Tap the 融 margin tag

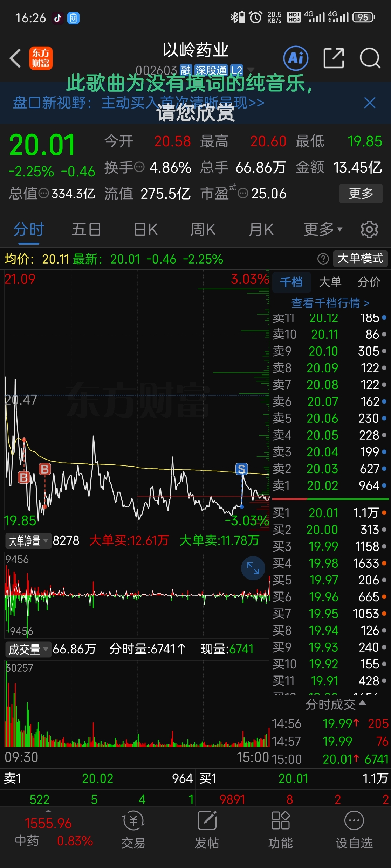(x=186, y=70)
